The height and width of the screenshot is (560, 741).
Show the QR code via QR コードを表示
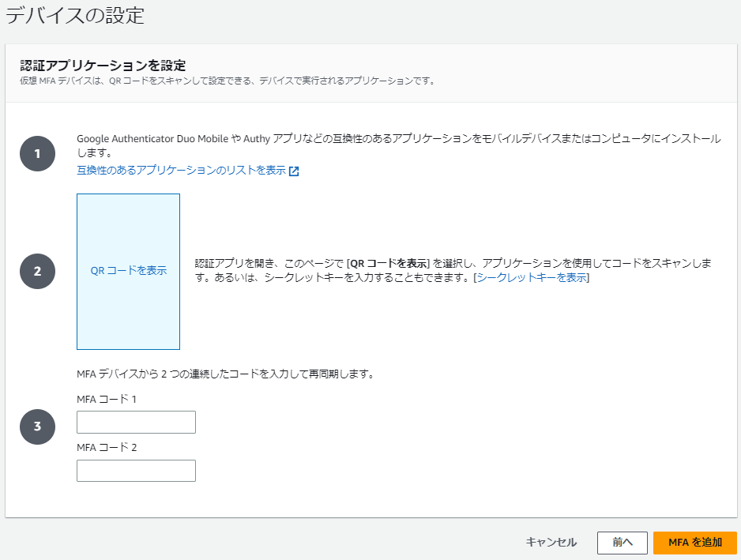[128, 271]
